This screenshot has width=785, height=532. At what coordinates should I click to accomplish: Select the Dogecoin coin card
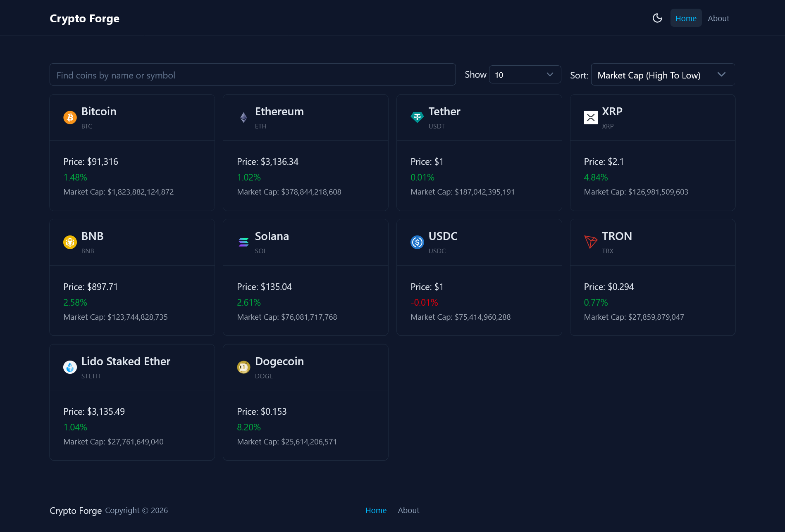pyautogui.click(x=305, y=402)
